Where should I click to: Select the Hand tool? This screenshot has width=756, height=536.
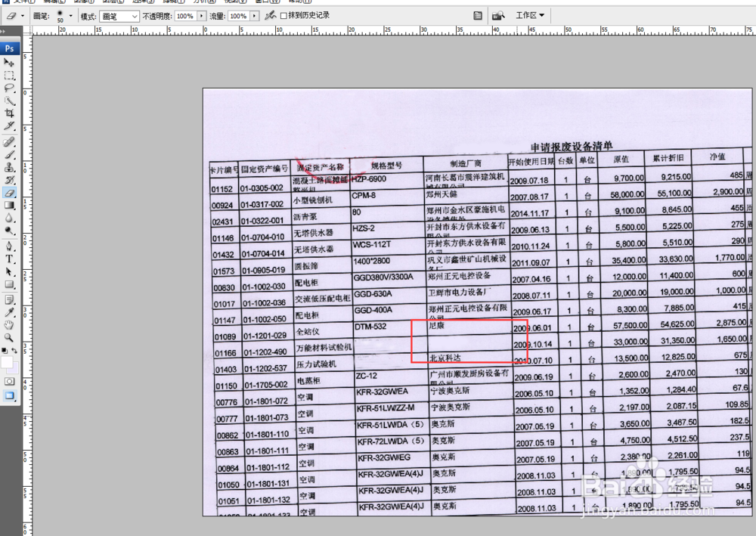(x=9, y=325)
